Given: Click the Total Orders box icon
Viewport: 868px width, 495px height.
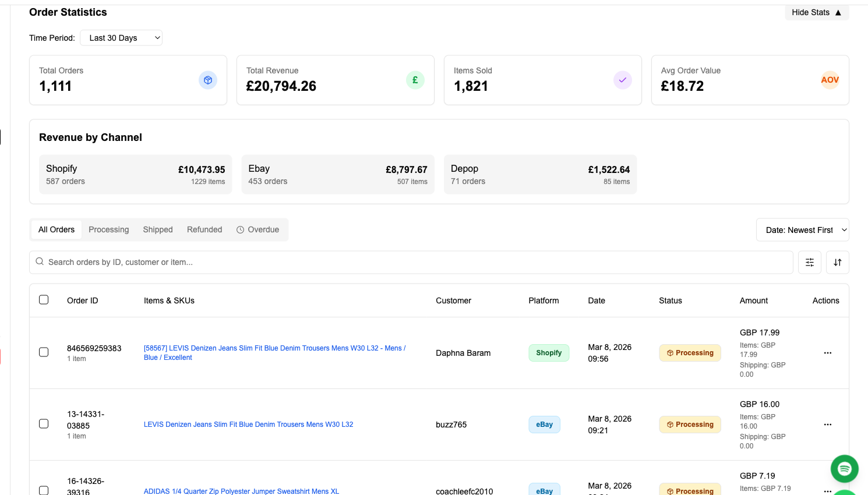Looking at the screenshot, I should click(x=208, y=80).
